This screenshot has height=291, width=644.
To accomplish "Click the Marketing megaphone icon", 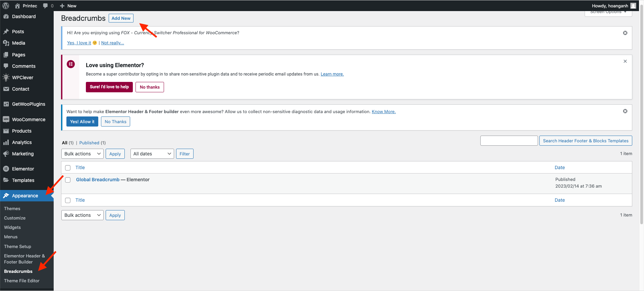I will (6, 154).
